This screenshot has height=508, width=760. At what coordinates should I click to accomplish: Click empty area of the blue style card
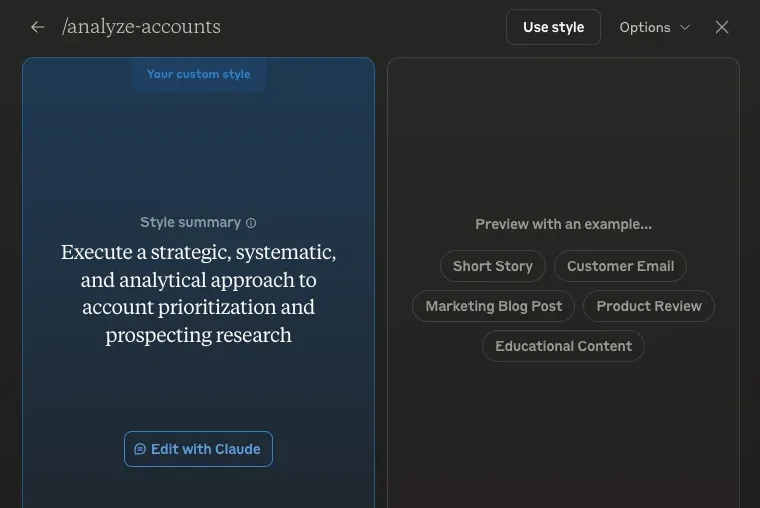coord(198,150)
